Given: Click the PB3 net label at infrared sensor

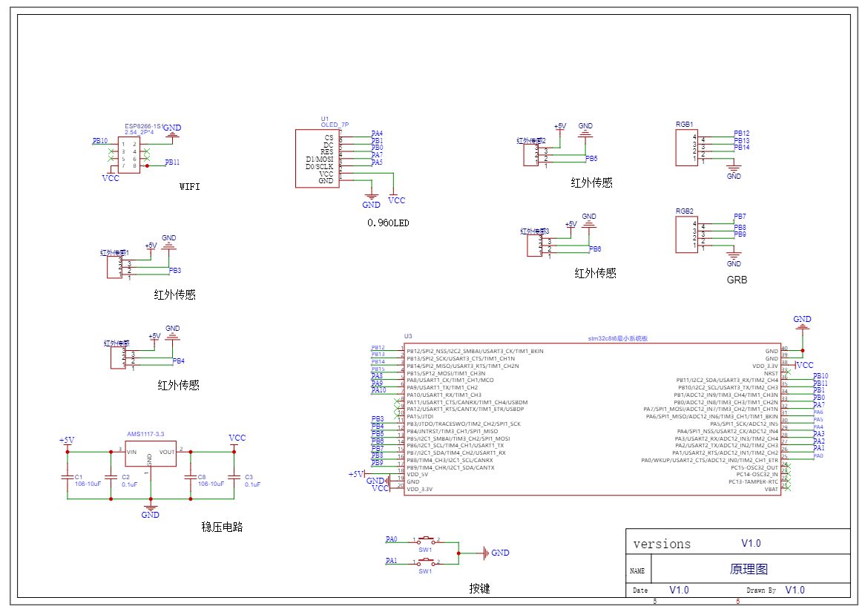Looking at the screenshot, I should [175, 271].
